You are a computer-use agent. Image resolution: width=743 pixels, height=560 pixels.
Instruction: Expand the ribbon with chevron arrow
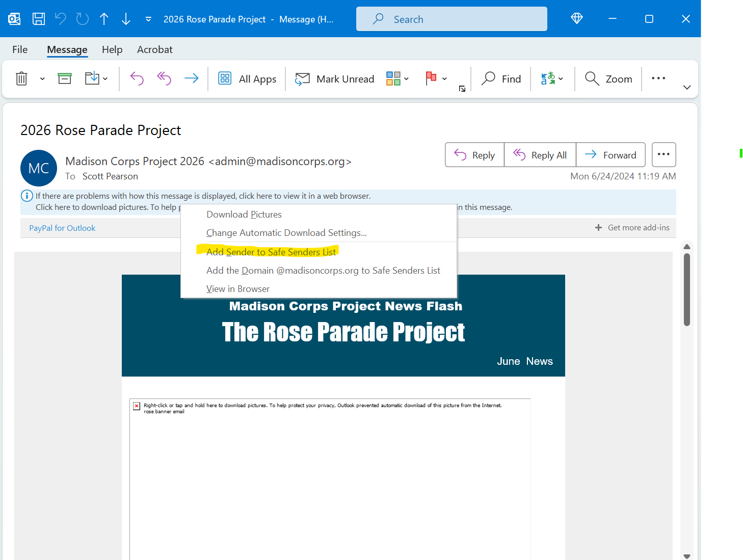pos(686,87)
